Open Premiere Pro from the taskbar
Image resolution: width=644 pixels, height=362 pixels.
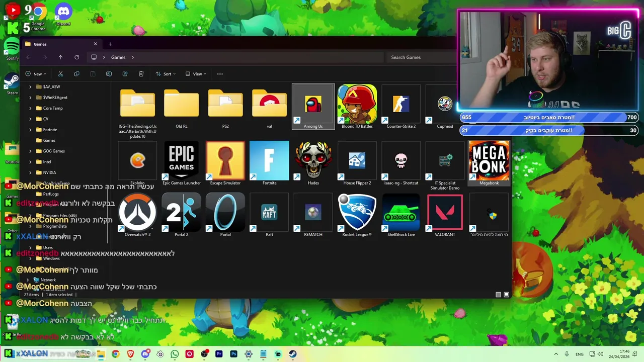pyautogui.click(x=219, y=354)
